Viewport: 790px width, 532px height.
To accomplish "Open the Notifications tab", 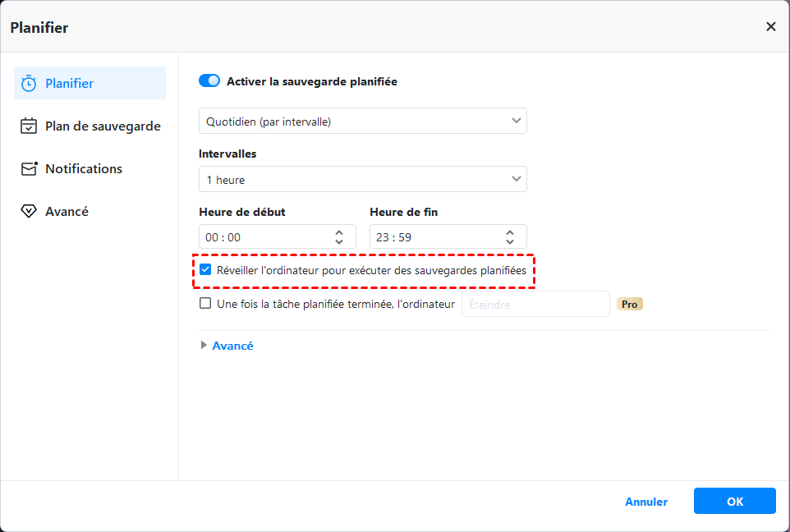I will (x=84, y=169).
